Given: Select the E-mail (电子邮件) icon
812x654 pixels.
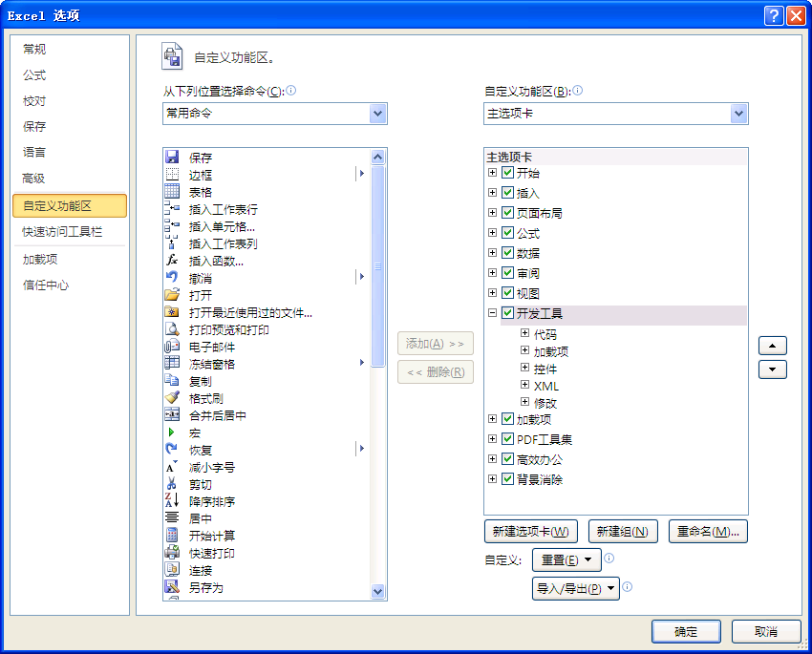Looking at the screenshot, I should click(x=172, y=347).
